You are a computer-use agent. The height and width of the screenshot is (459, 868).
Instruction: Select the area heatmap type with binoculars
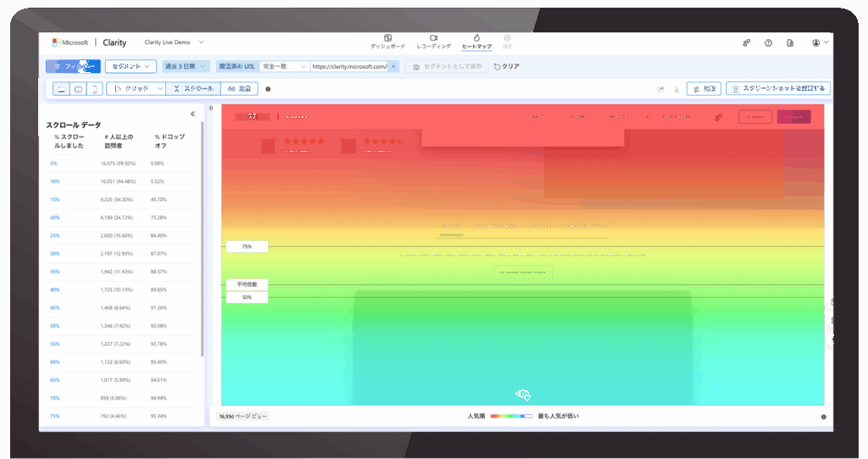click(239, 89)
